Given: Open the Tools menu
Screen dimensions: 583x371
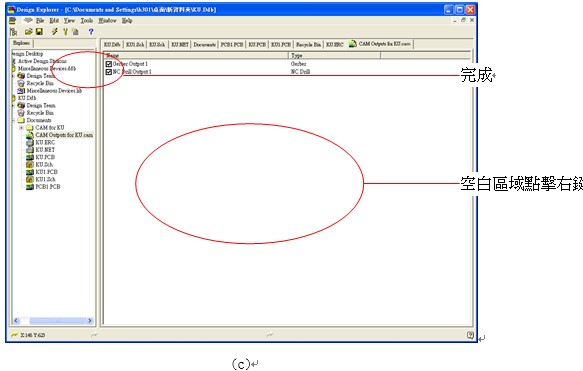Looking at the screenshot, I should (x=87, y=20).
